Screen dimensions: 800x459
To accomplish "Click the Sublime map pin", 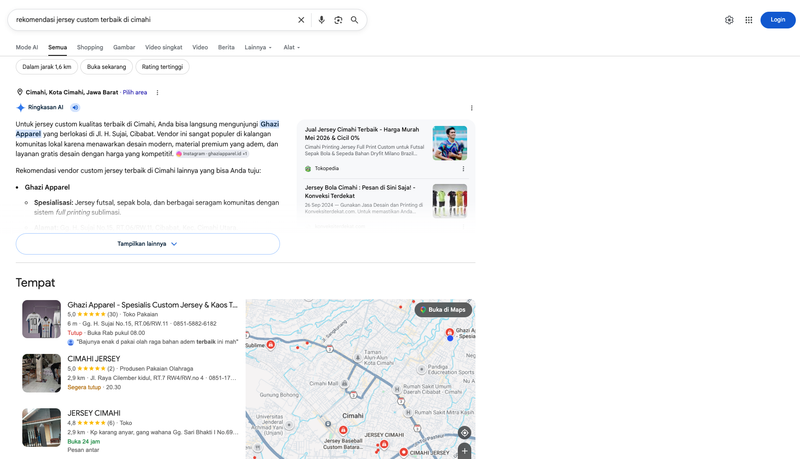I will (x=271, y=345).
